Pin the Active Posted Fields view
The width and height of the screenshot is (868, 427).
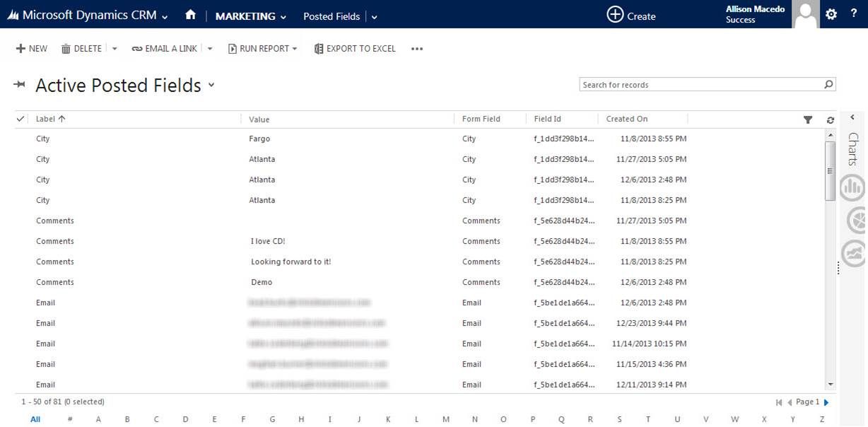[x=20, y=86]
